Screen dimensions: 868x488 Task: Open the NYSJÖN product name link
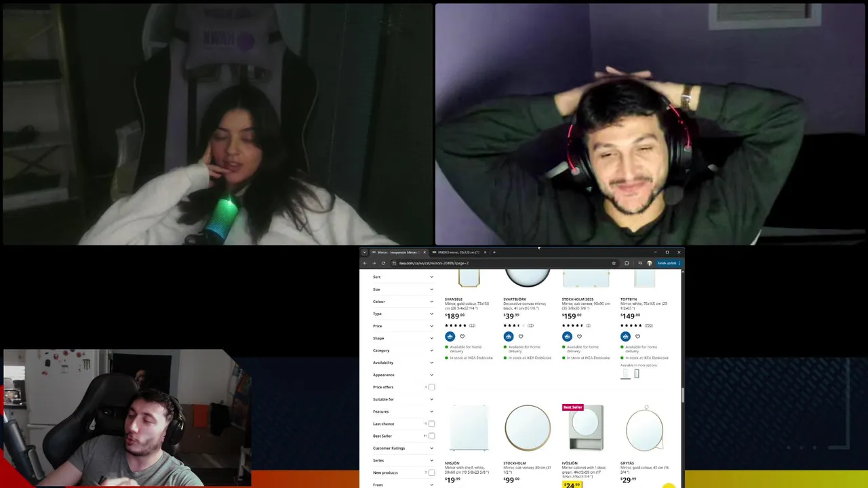(452, 464)
